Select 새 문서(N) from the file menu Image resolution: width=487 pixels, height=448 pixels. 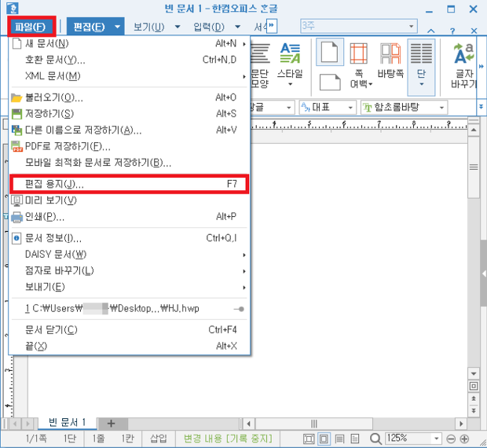[x=129, y=43]
